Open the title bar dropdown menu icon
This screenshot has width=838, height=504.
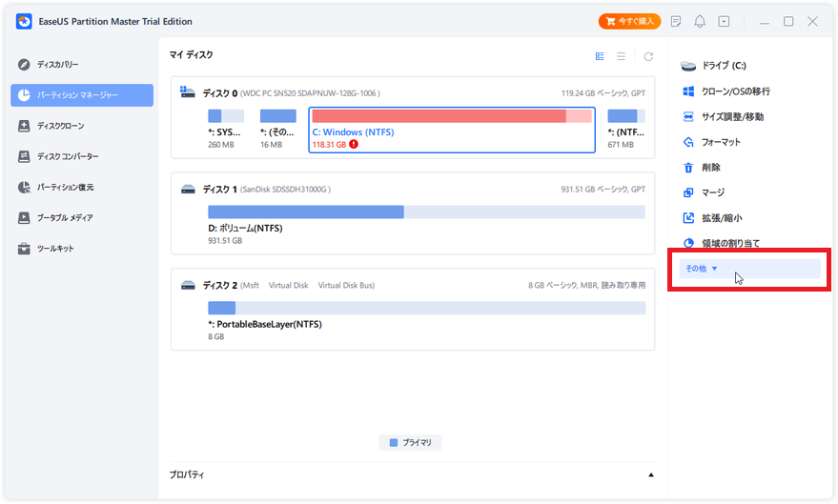(725, 21)
